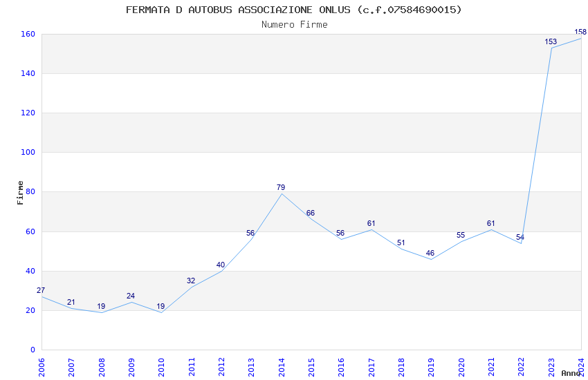Select the data label 19 for year 2008
The image size is (588, 380).
pyautogui.click(x=101, y=306)
